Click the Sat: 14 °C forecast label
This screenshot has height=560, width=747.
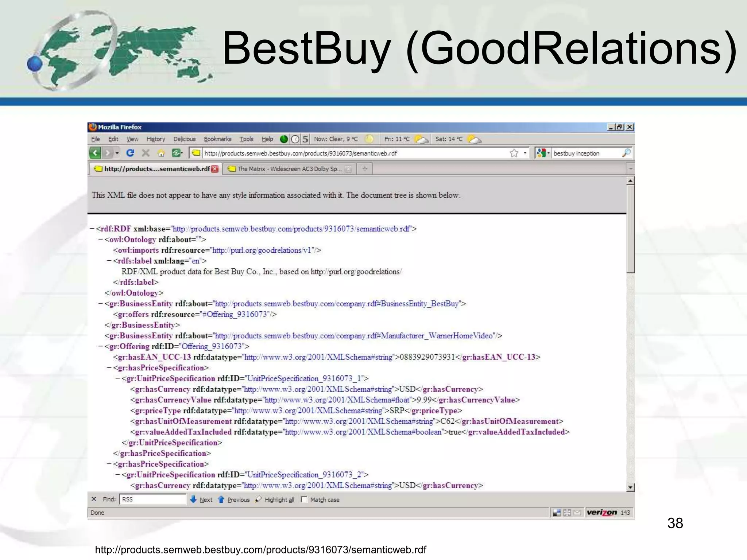449,139
